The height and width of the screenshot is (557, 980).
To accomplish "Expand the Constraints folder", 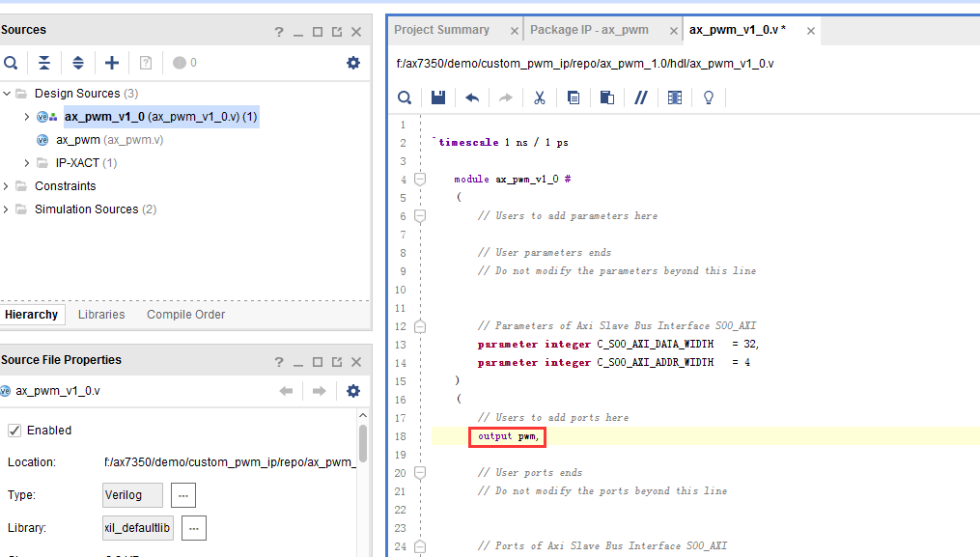I will [6, 186].
